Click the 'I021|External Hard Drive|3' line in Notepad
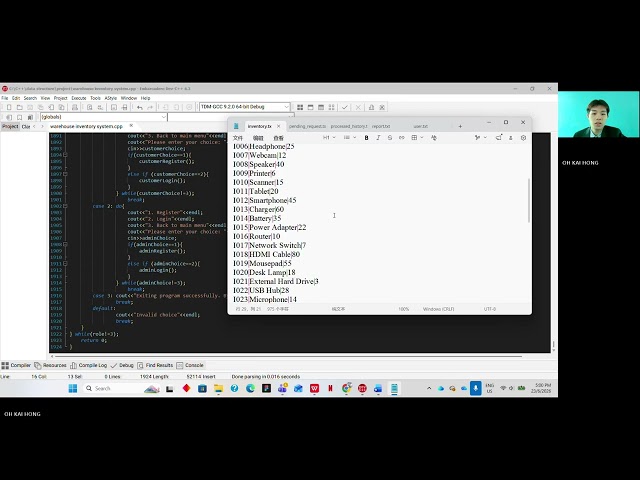 [276, 281]
